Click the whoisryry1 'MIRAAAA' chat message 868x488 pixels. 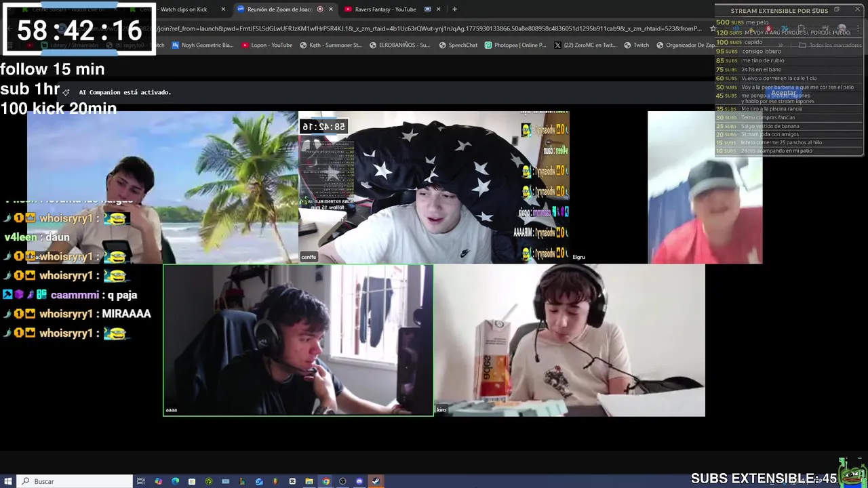point(77,314)
